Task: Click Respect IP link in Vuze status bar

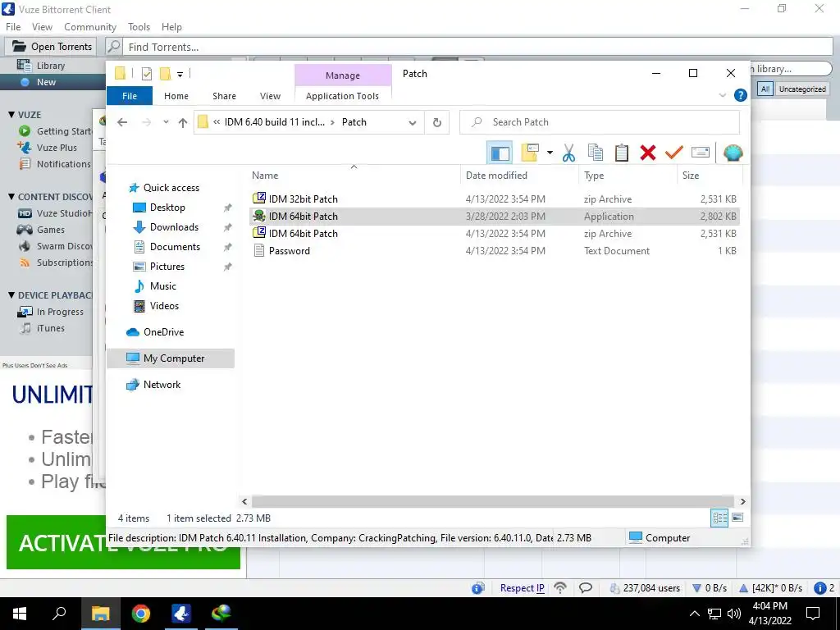Action: (522, 587)
